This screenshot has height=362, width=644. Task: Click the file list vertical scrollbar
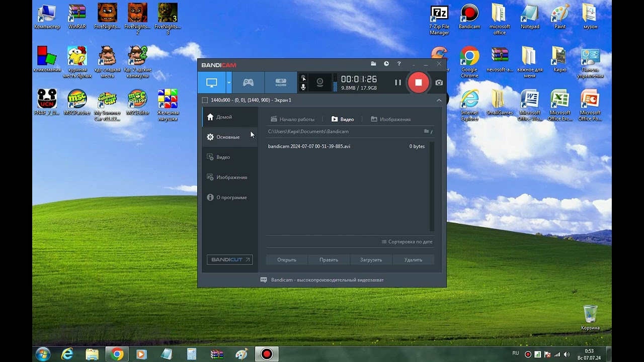coord(432,187)
